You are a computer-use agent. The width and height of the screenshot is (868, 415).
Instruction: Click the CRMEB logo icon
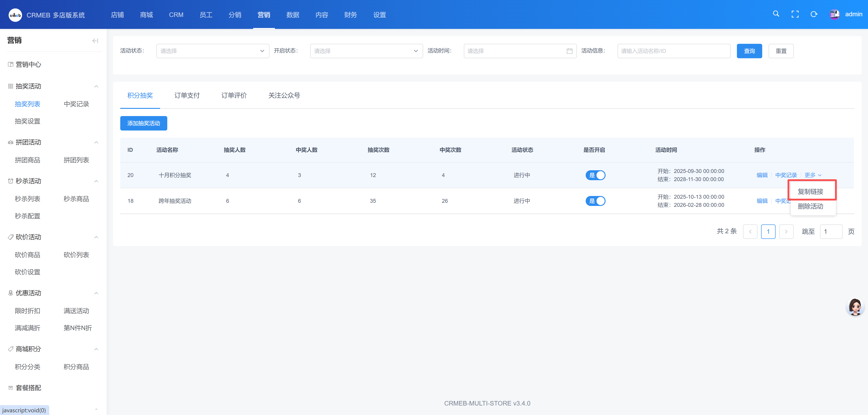[15, 15]
